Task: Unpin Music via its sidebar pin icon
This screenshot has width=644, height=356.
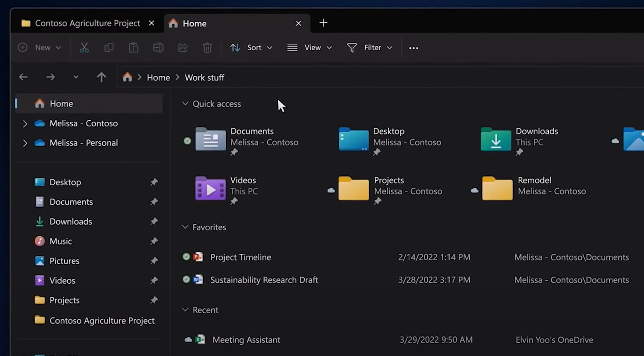Action: [x=154, y=241]
